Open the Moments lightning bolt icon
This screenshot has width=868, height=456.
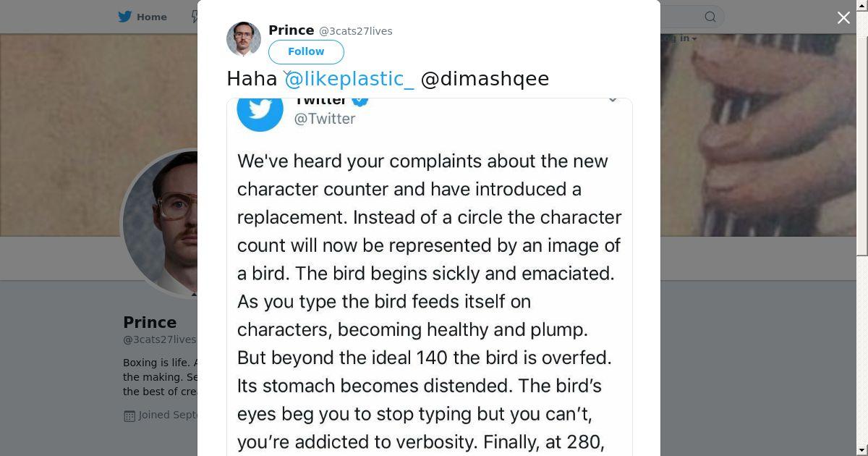tap(195, 17)
